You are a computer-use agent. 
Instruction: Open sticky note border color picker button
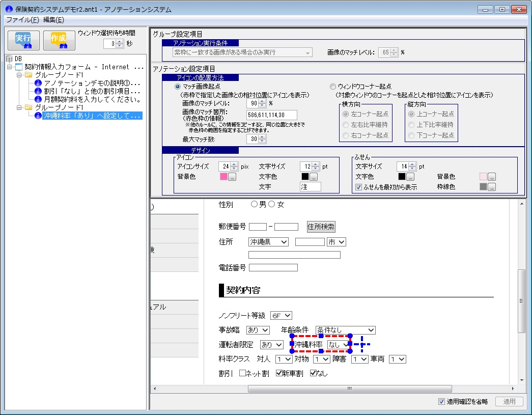tap(492, 187)
